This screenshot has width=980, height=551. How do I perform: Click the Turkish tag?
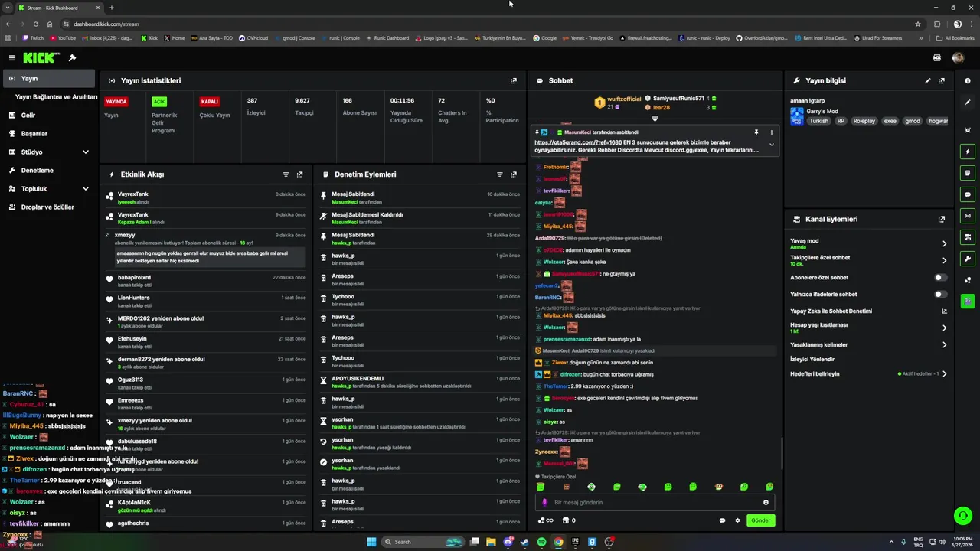click(x=819, y=121)
